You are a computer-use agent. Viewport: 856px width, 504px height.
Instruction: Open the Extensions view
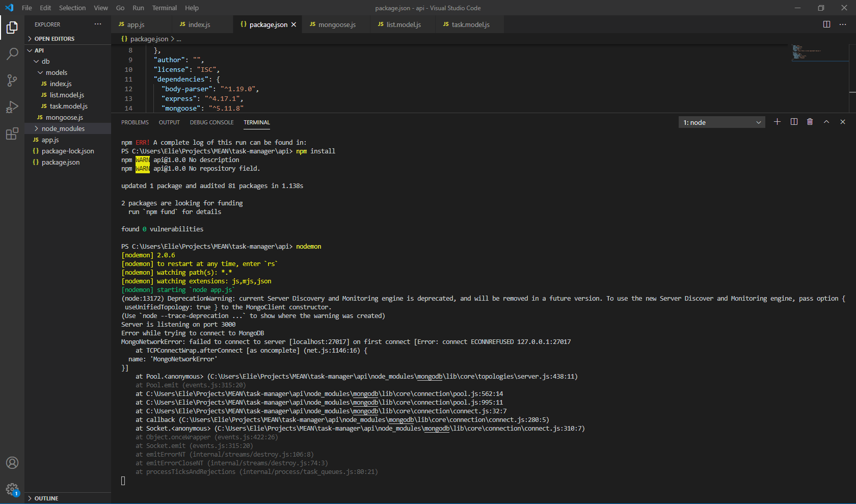tap(12, 134)
